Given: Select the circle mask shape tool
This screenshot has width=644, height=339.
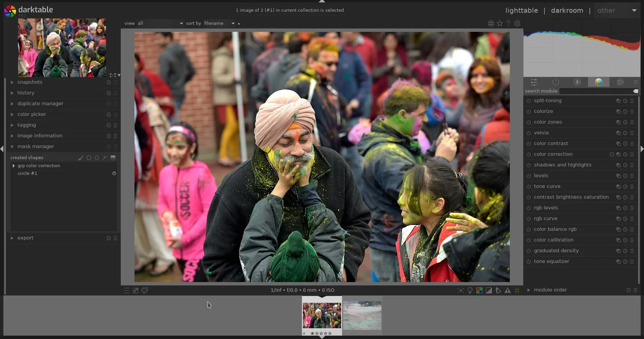Looking at the screenshot, I should coord(89,158).
